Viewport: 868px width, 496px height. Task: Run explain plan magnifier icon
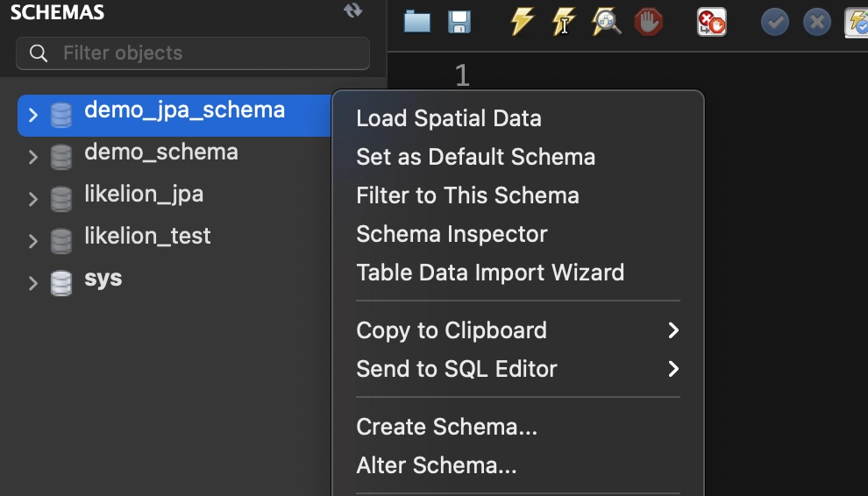(x=606, y=21)
